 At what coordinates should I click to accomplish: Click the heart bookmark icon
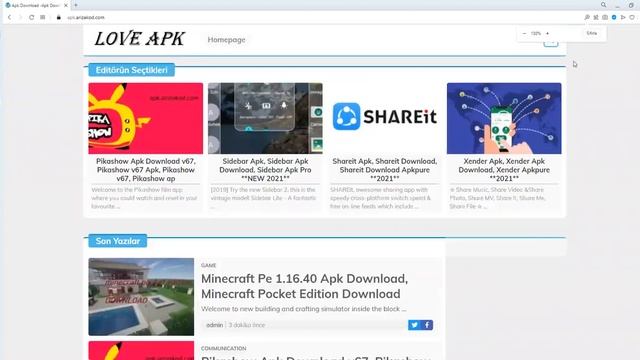[632, 18]
